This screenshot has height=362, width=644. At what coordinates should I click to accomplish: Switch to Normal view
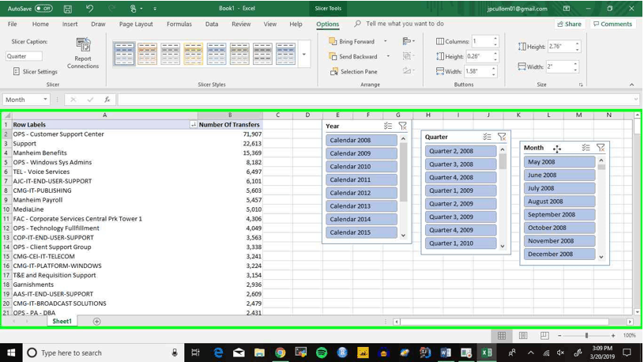502,336
